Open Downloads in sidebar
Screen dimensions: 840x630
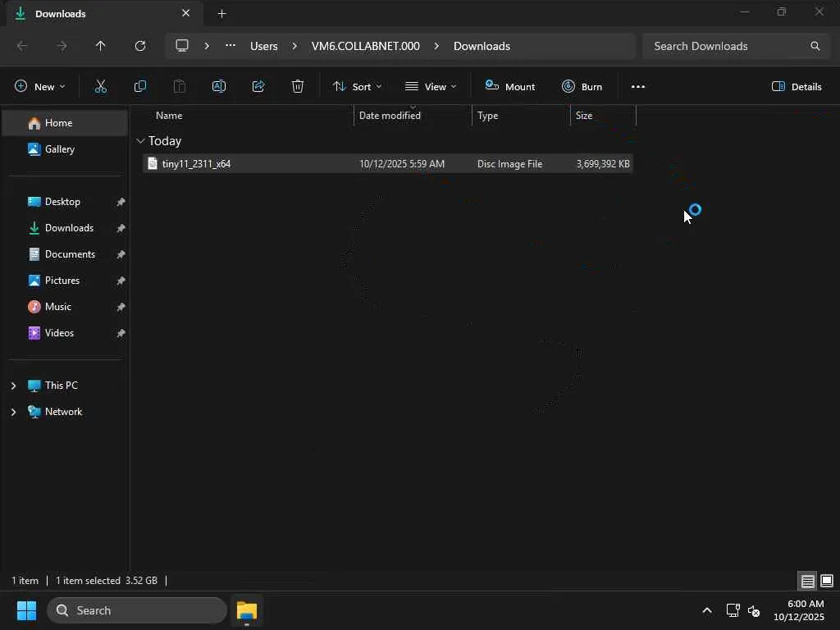66,228
